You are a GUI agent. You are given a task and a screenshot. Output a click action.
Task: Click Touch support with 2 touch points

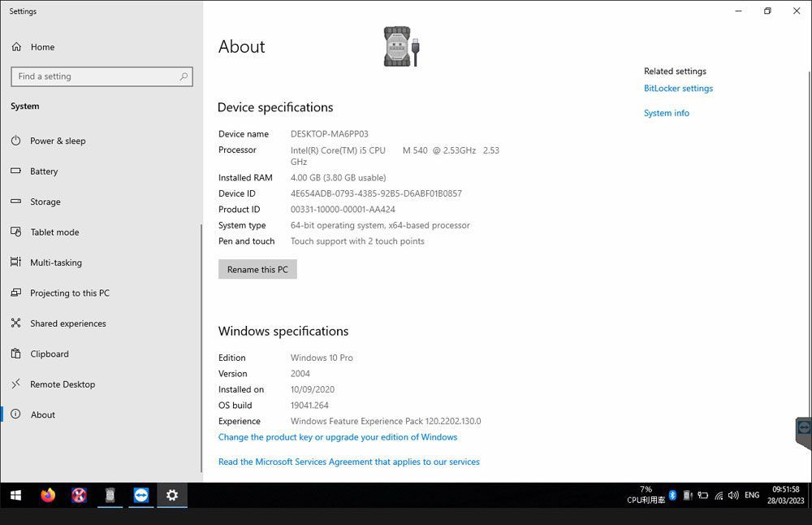point(357,241)
